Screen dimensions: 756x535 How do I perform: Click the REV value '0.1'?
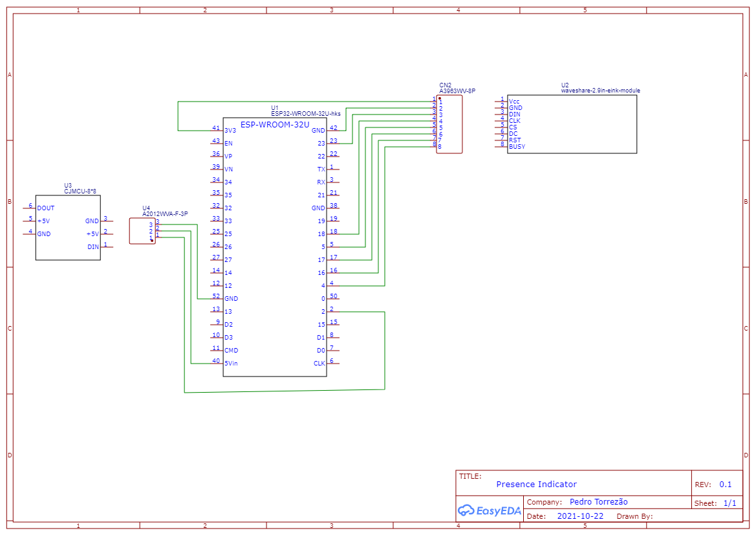point(725,485)
